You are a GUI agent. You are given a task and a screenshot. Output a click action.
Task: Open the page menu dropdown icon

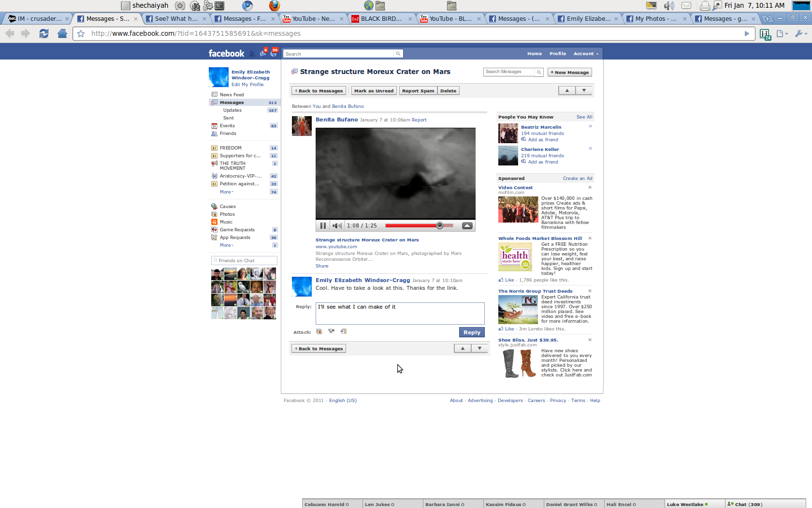(782, 33)
